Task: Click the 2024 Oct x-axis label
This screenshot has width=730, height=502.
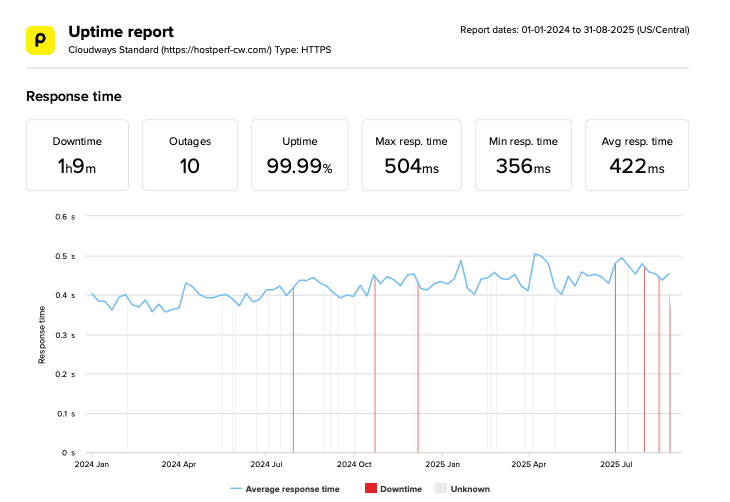Action: coord(354,465)
